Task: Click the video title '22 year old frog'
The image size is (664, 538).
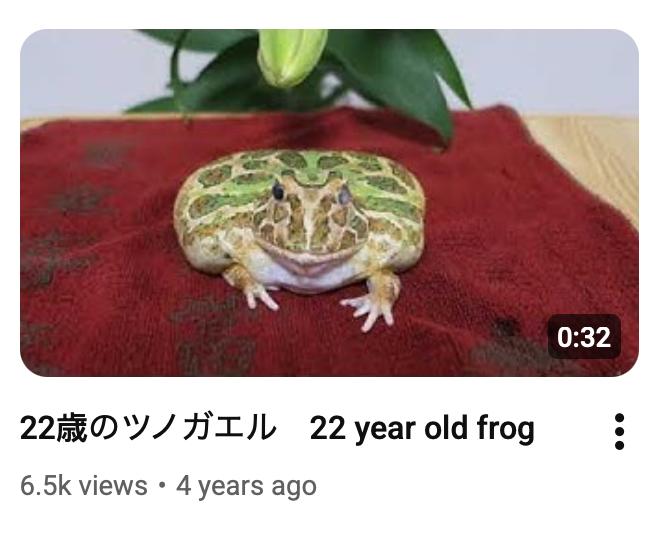Action: pyautogui.click(x=422, y=429)
